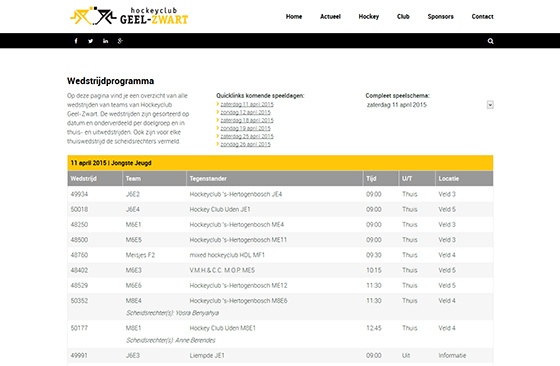Click team M6E1 cell
The image size is (560, 366).
pyautogui.click(x=133, y=225)
